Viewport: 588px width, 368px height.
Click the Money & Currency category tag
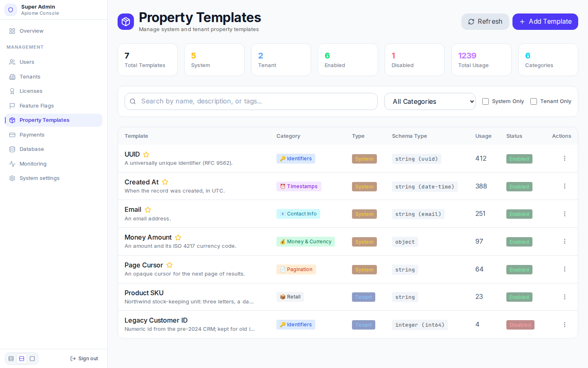[305, 242]
